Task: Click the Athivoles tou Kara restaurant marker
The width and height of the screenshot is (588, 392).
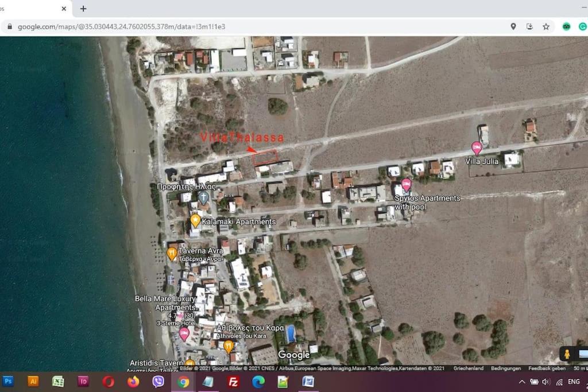Action: tap(228, 347)
